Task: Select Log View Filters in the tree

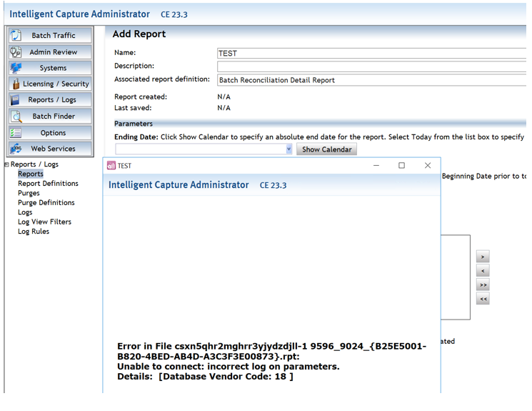Action: click(44, 222)
